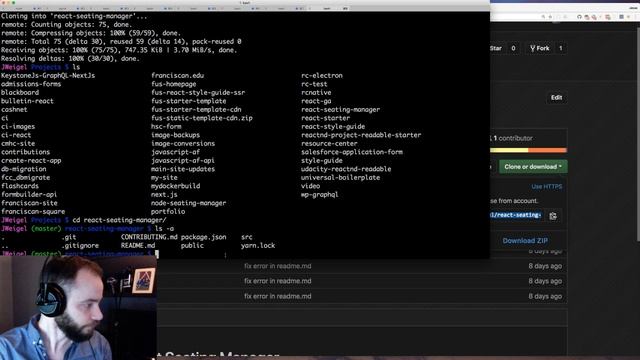Click the fork count 1
Viewport: 640px width, 360px height.
pos(560,48)
